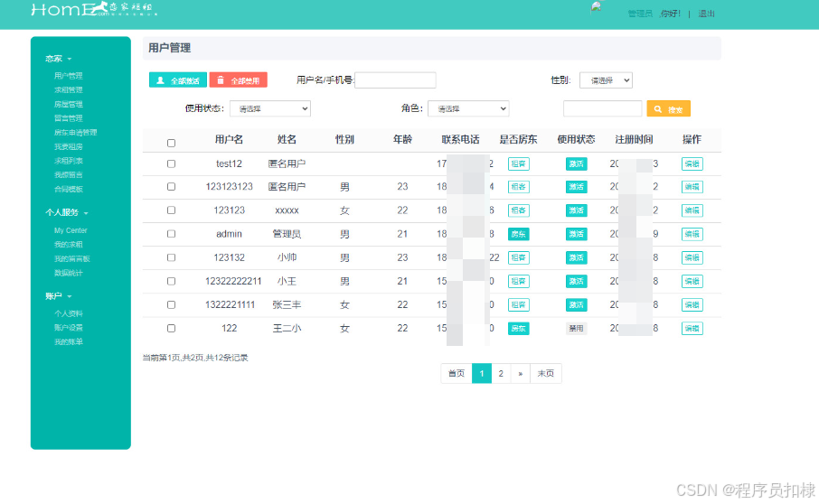Click 编辑 button for user 122
Viewport: 819px width, 504px height.
click(x=692, y=328)
